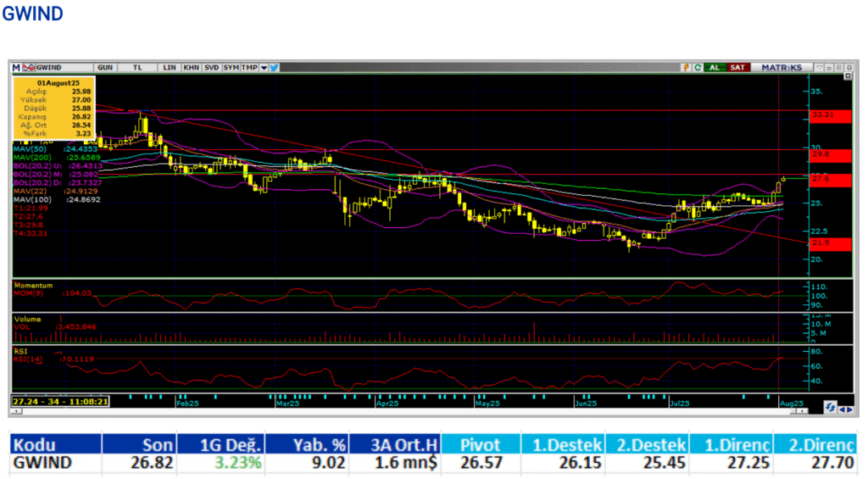The height and width of the screenshot is (479, 868).
Task: Toggle the SVD toolbar button
Action: [211, 68]
